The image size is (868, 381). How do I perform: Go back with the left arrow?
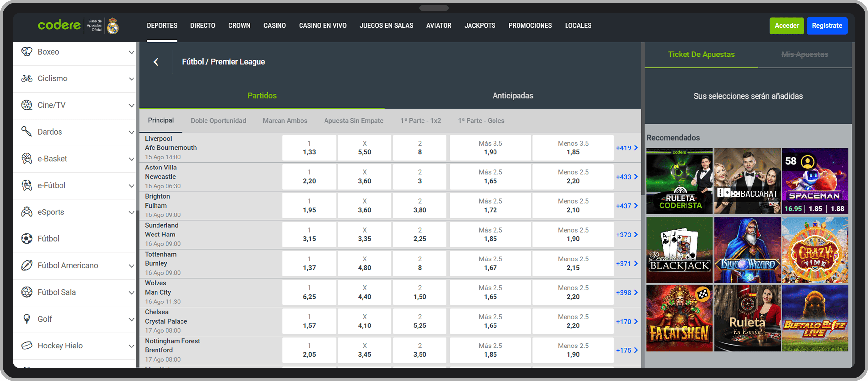click(x=156, y=62)
